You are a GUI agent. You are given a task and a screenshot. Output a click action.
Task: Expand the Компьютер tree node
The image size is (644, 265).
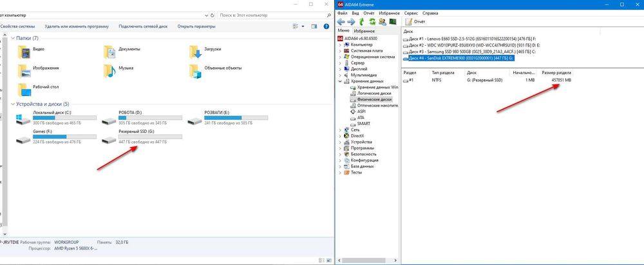click(340, 44)
